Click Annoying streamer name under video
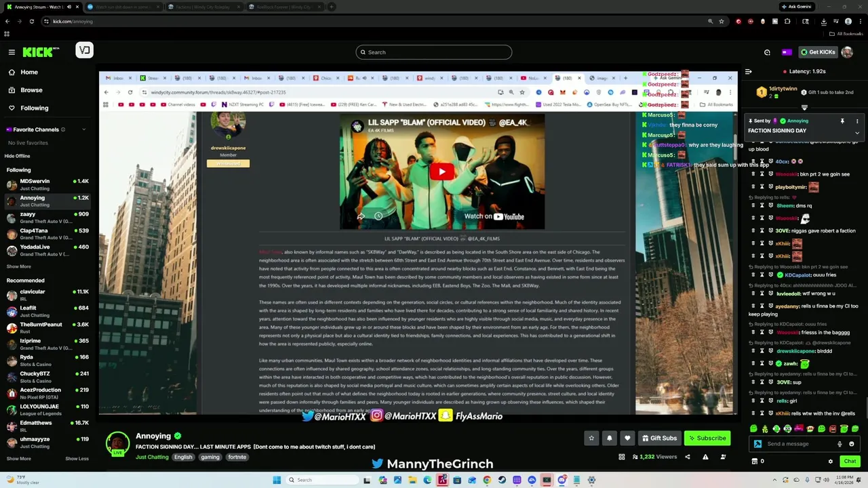 [153, 436]
